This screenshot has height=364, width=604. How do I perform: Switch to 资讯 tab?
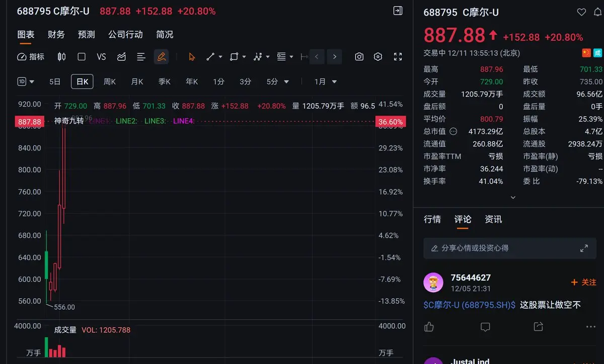[x=493, y=219]
